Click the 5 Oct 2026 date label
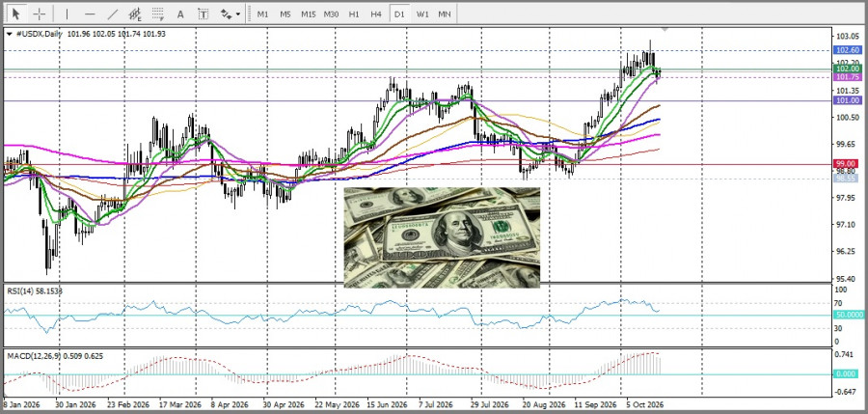 click(x=645, y=404)
